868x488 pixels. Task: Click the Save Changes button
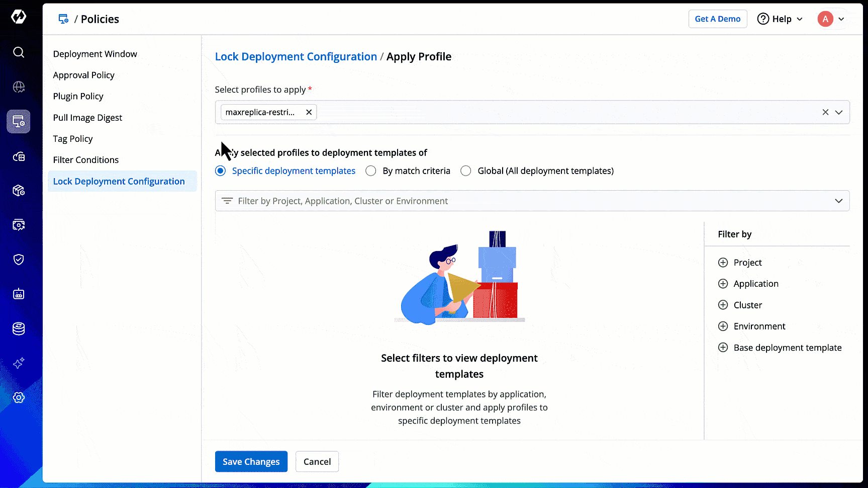click(x=251, y=461)
